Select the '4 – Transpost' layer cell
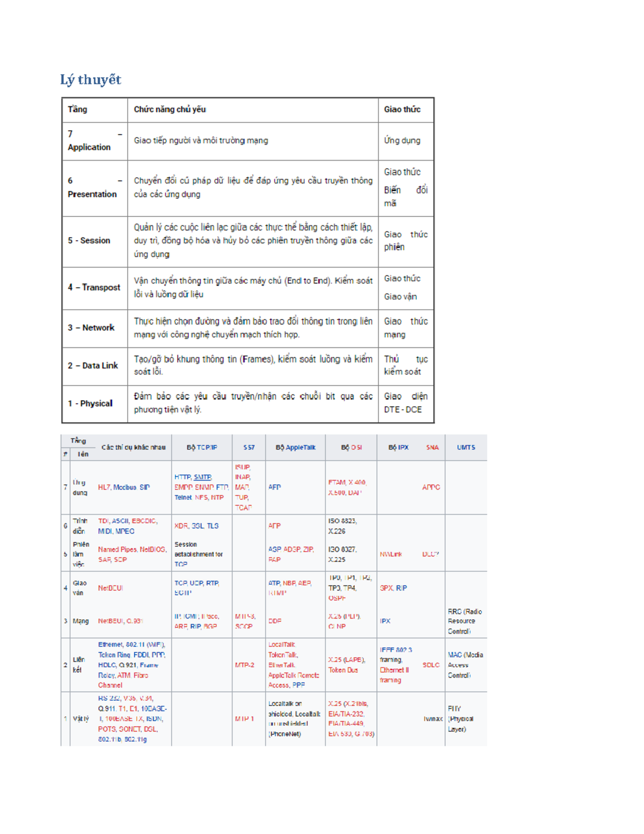 94,287
